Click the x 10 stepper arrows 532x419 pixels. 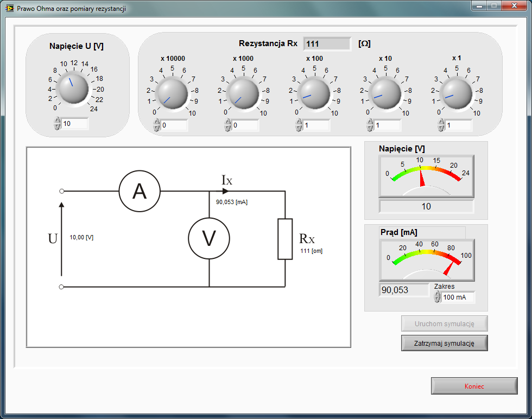click(x=370, y=125)
